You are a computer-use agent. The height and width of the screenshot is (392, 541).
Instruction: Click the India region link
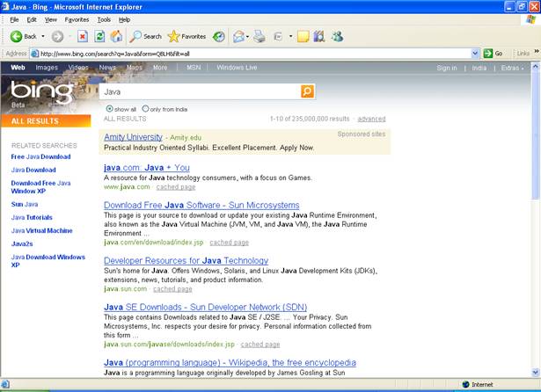click(479, 68)
